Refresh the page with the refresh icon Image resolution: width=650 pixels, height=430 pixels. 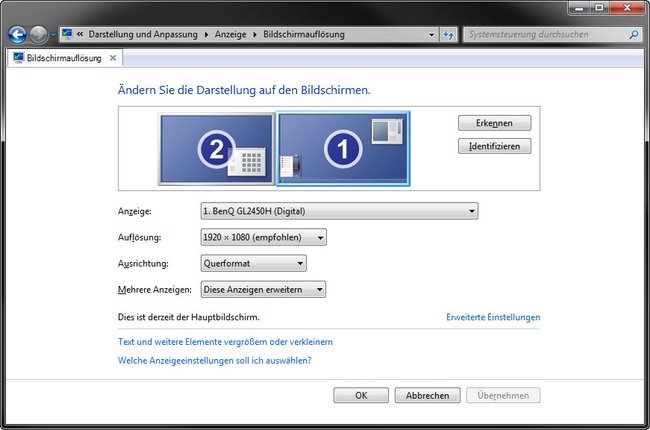tap(448, 34)
